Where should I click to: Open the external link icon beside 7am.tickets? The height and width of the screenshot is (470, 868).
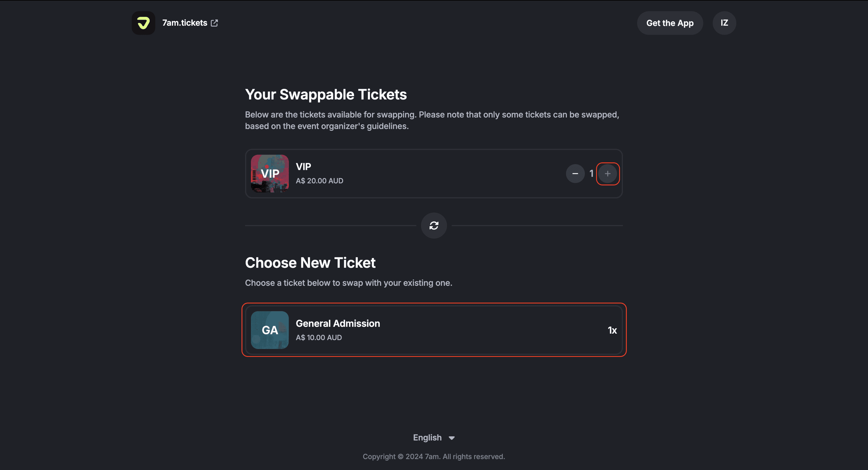click(214, 23)
